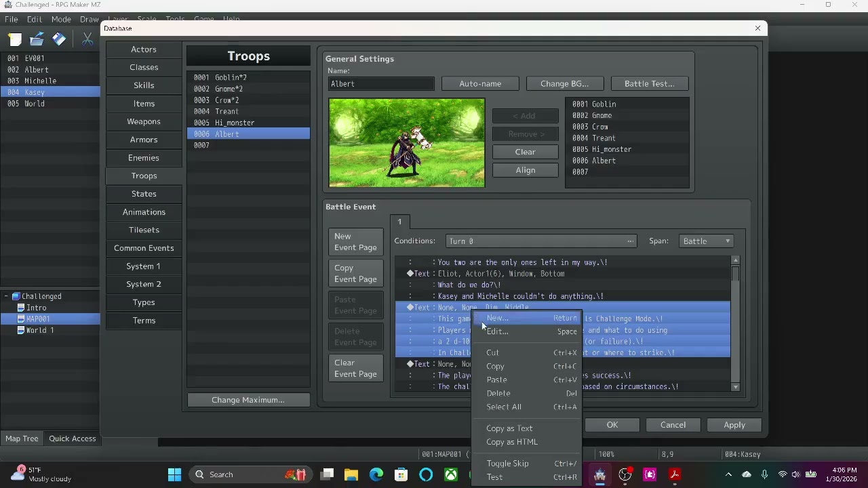Click the troop Name input field

(381, 83)
